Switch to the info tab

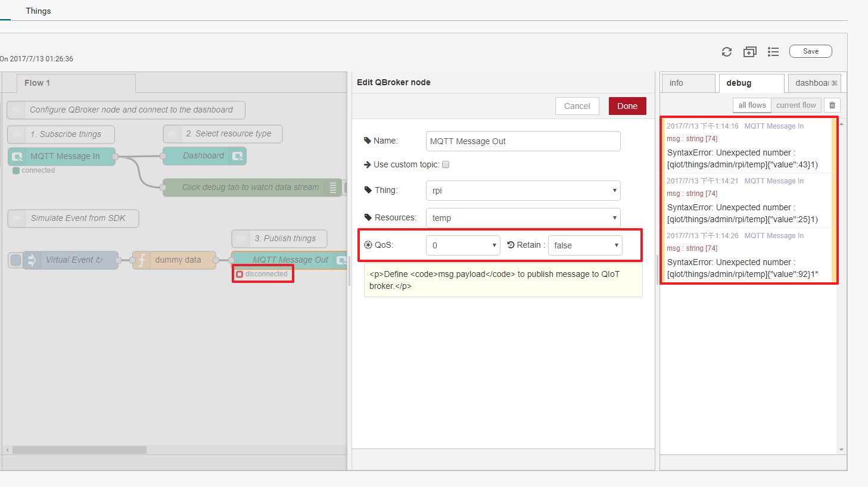pos(687,83)
